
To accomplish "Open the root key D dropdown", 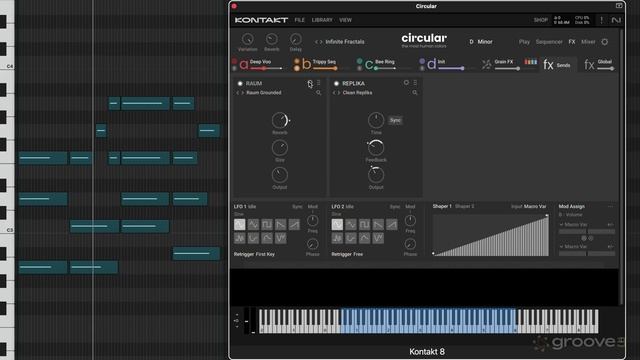I will point(471,42).
